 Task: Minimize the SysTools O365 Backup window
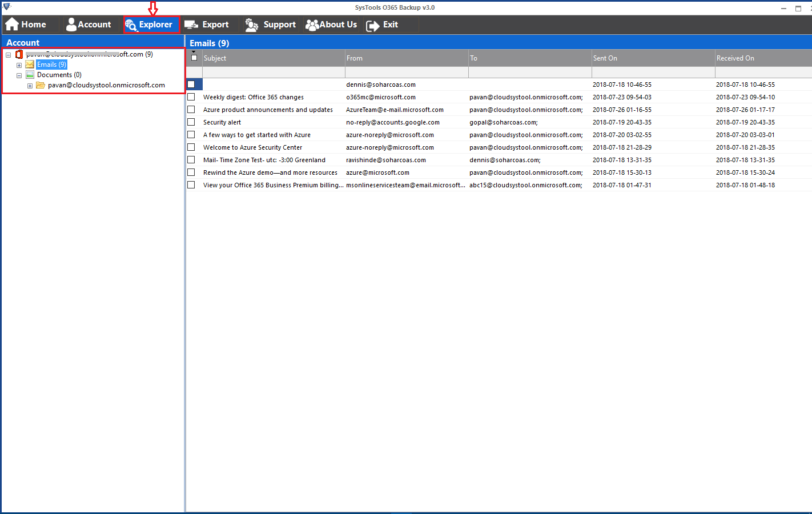784,8
